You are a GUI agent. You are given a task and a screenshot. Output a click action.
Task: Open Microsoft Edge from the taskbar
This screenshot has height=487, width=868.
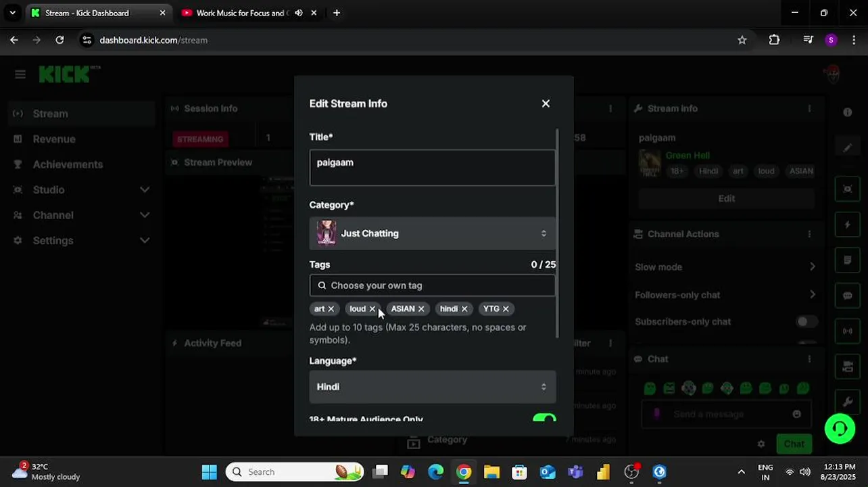click(436, 472)
